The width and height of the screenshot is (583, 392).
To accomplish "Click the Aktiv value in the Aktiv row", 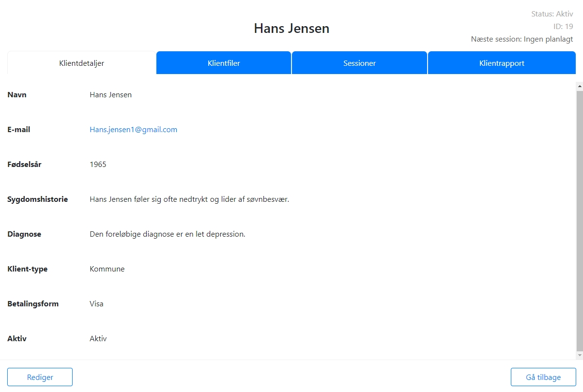I will [x=98, y=339].
